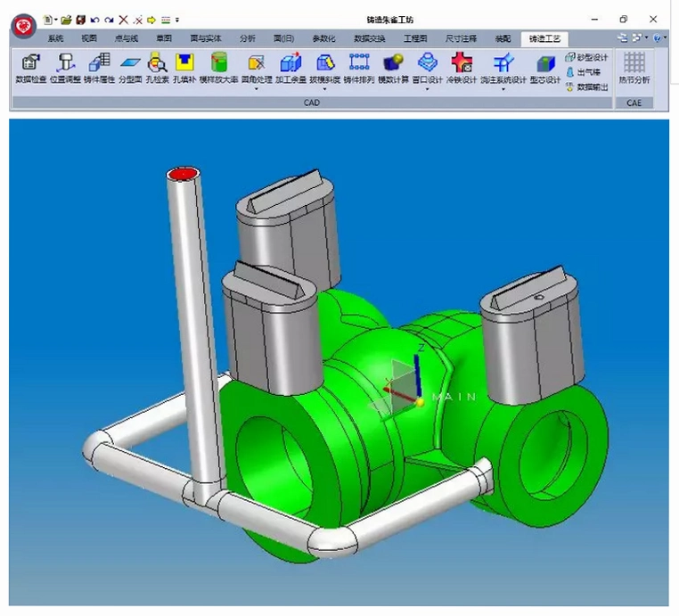Open 型芯设计 core design tool

pyautogui.click(x=545, y=68)
